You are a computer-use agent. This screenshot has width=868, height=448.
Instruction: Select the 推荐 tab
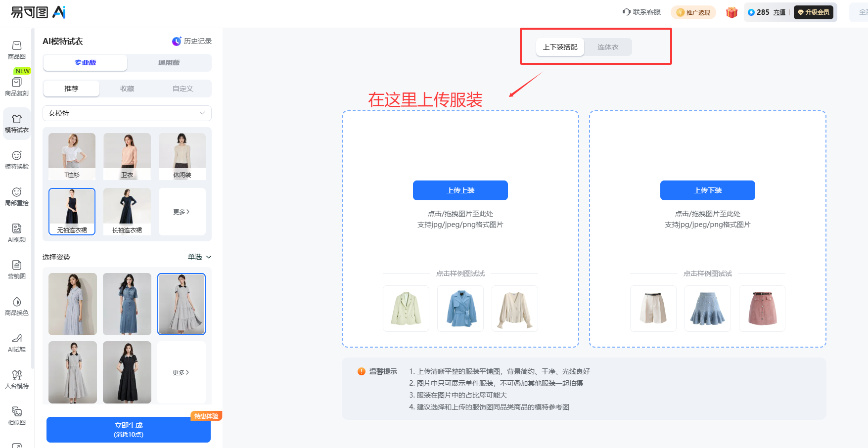point(71,89)
